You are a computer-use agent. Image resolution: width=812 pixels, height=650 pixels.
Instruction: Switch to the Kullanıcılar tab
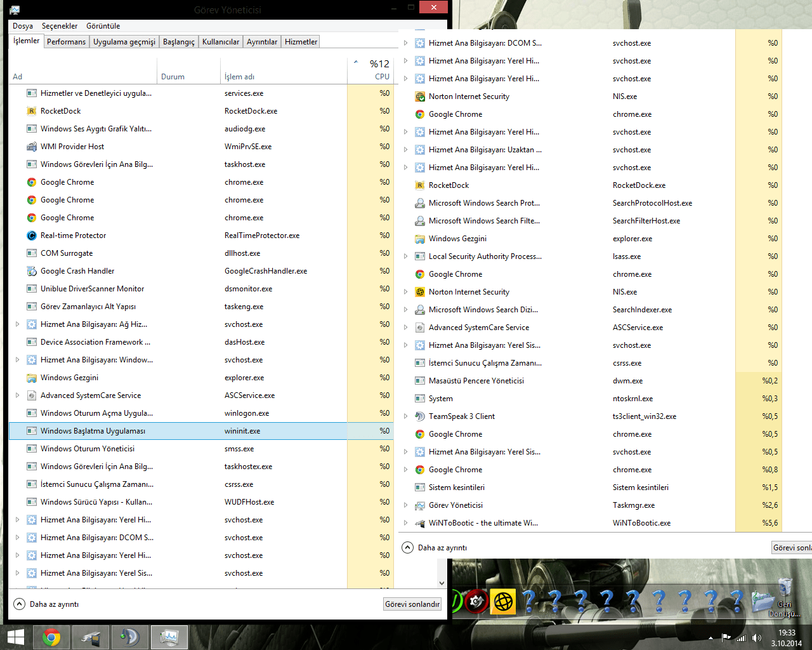221,42
